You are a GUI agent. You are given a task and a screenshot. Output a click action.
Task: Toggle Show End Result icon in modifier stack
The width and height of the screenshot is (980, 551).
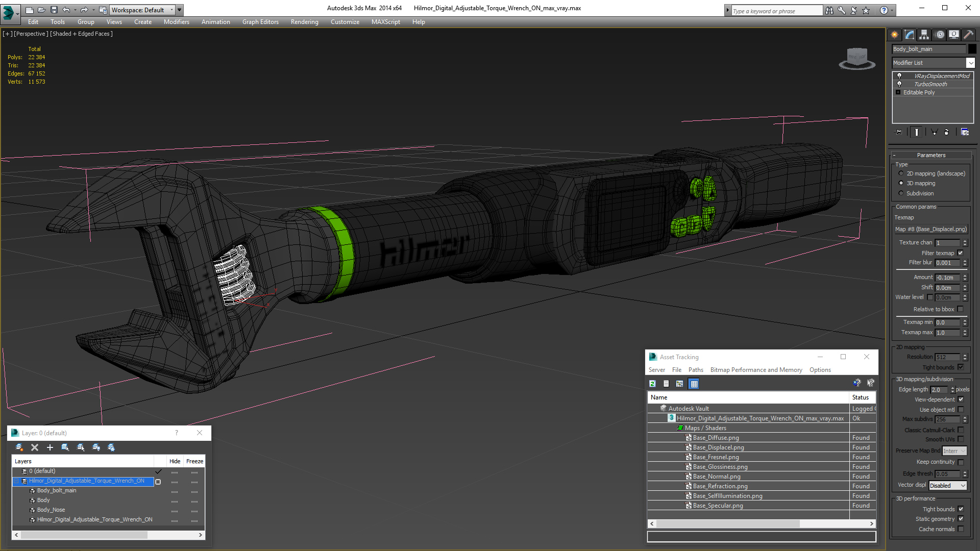(x=917, y=132)
